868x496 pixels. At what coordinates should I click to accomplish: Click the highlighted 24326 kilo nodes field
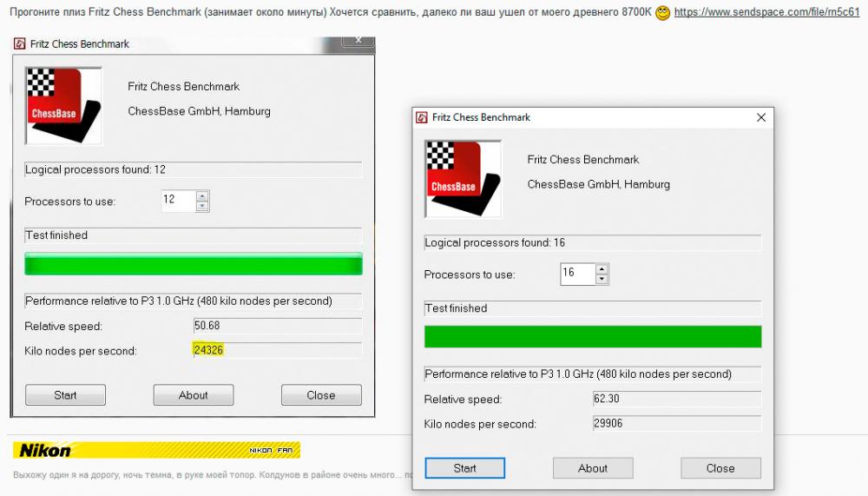click(277, 350)
